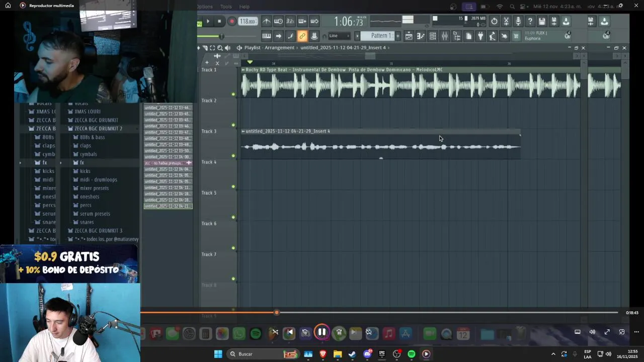Click the orange video progress slider knob
The height and width of the screenshot is (362, 644).
(276, 313)
